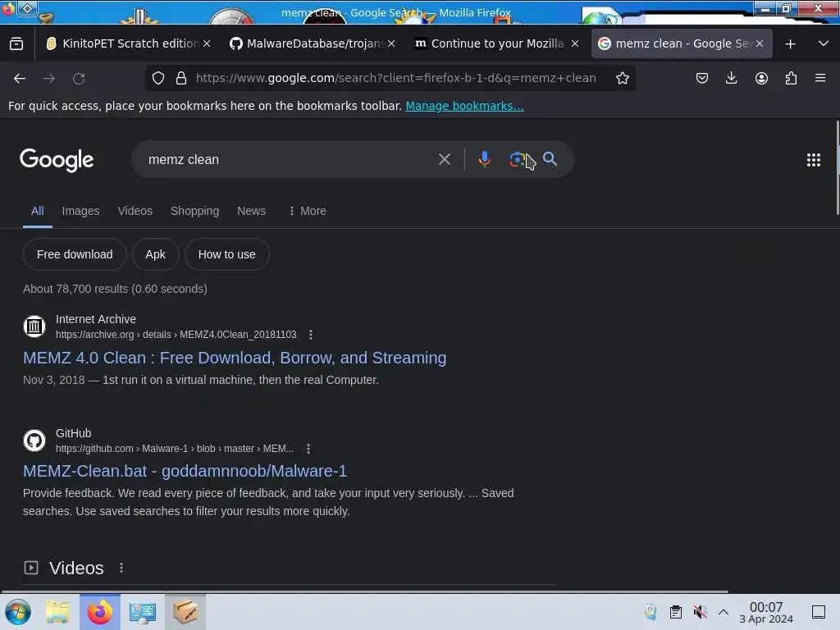Close the MalwareDatabase tab
840x630 pixels.
(x=391, y=44)
